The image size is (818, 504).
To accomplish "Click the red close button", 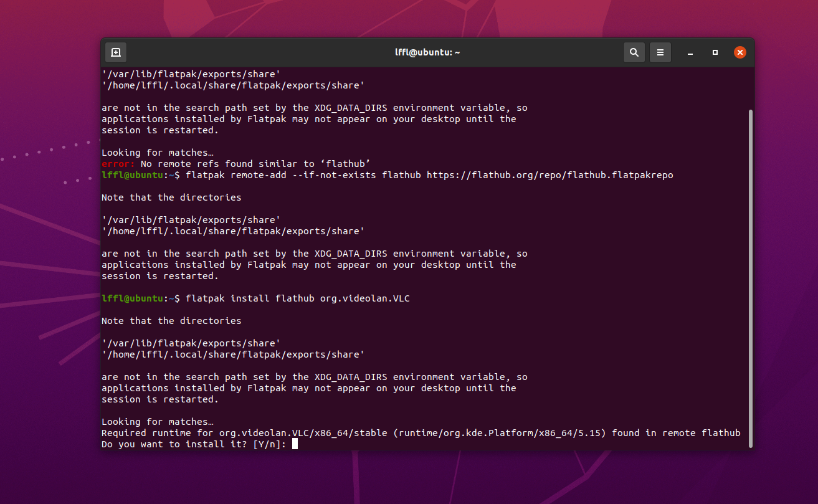I will pos(740,52).
